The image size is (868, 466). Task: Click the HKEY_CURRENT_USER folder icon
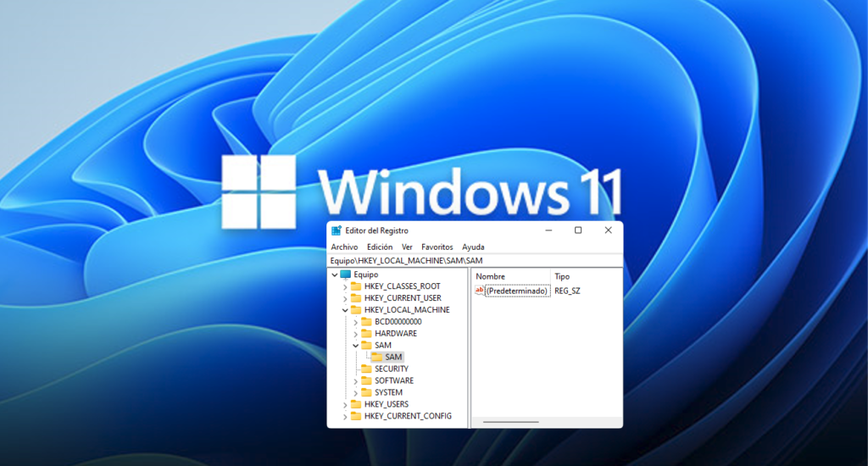coord(356,297)
